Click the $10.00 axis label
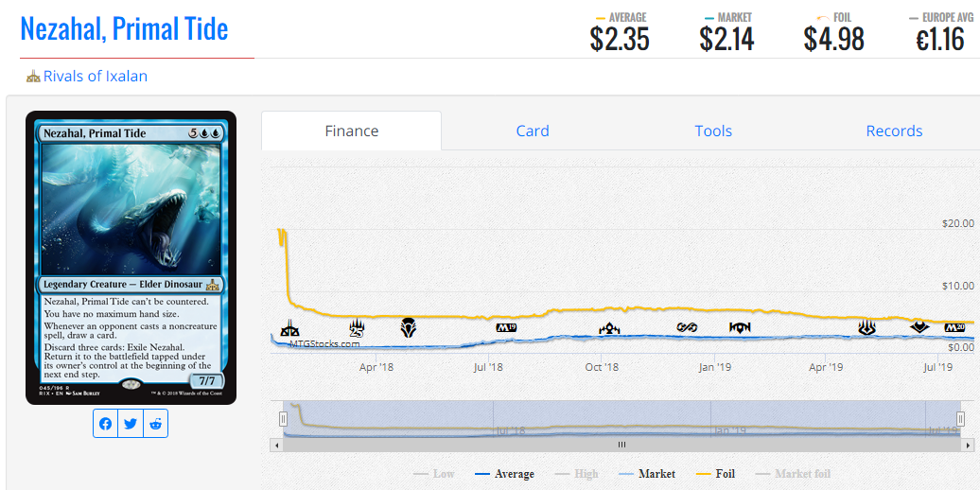This screenshot has height=490, width=980. [x=957, y=286]
